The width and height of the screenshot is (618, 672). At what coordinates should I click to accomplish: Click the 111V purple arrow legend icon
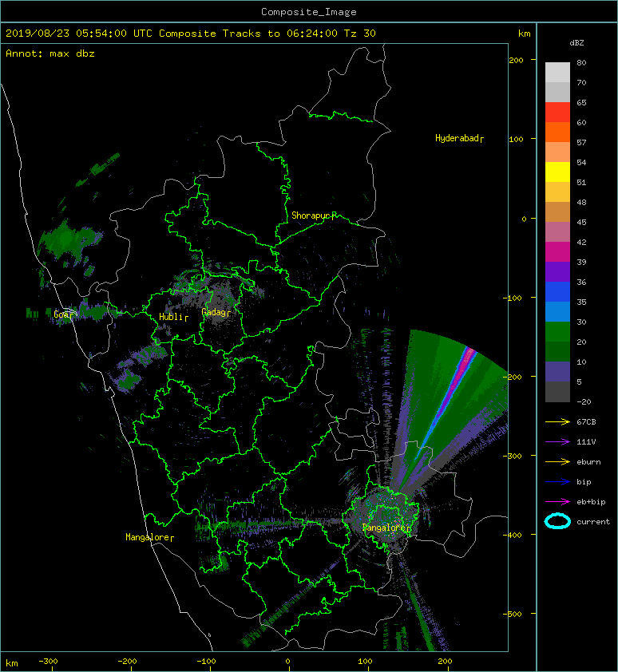[x=557, y=441]
